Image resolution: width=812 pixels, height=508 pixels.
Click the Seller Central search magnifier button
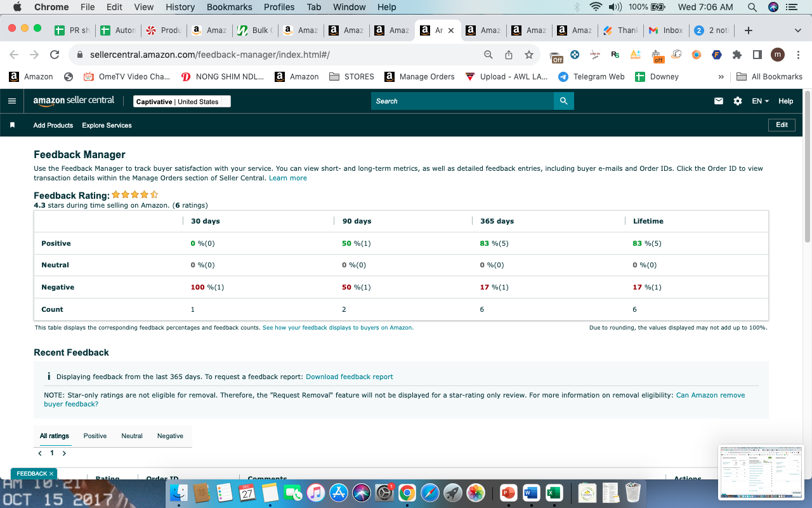pyautogui.click(x=564, y=101)
